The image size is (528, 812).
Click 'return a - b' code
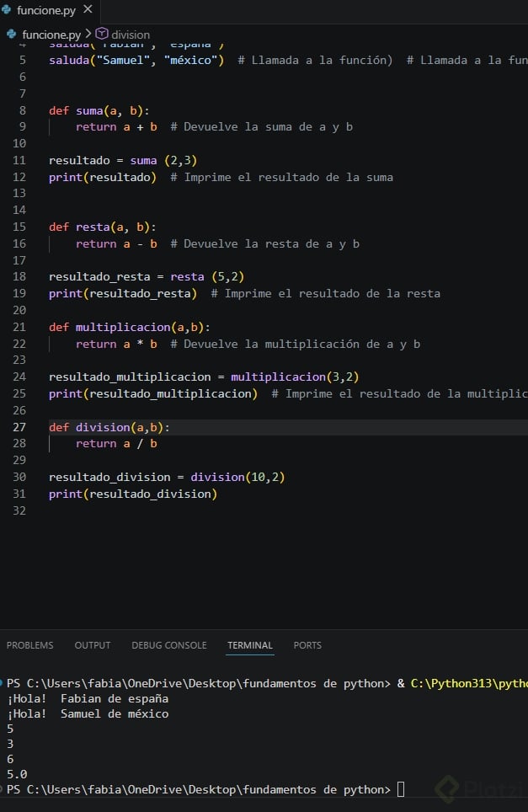tap(116, 244)
